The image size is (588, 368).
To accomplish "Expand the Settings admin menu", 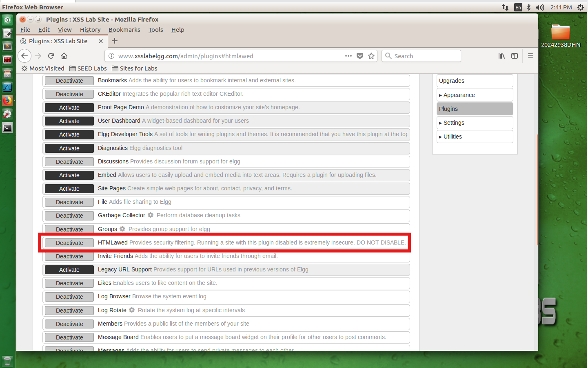I will tap(475, 123).
